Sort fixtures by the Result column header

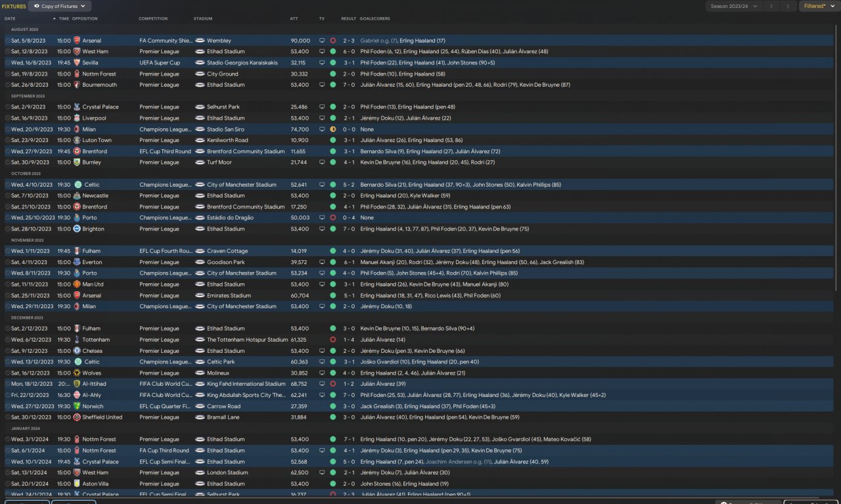[349, 19]
